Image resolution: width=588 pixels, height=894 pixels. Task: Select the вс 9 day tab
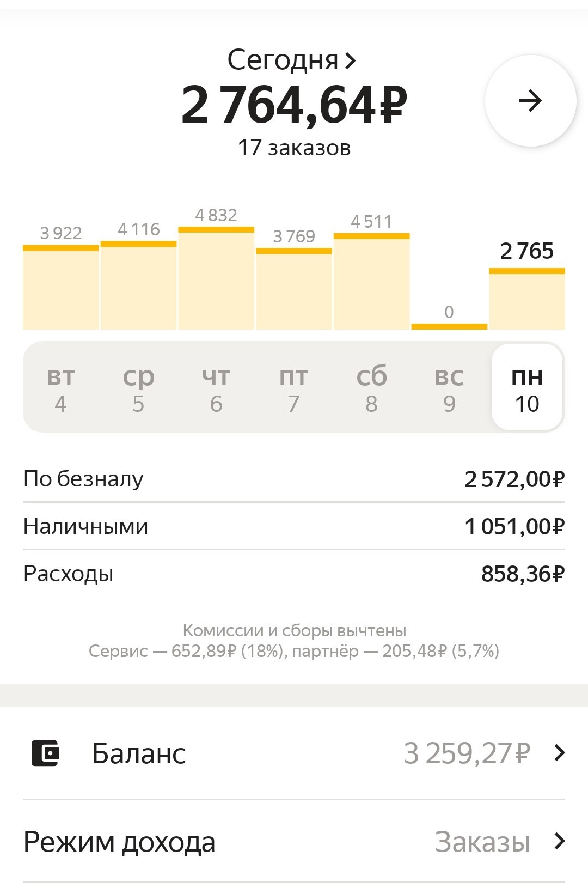[449, 387]
